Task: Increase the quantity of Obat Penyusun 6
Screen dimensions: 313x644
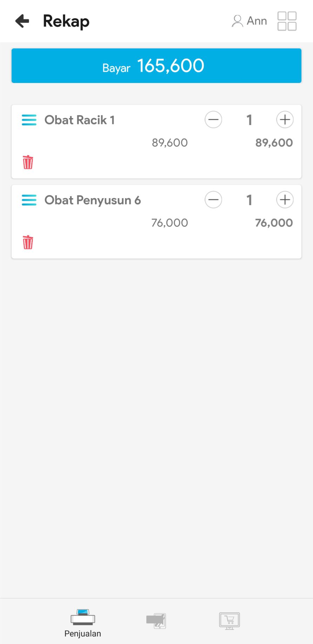Action: tap(285, 200)
